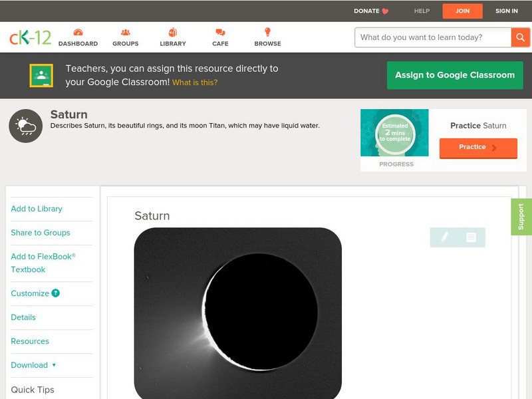Open the Library backpack icon
This screenshot has height=399, width=532.
(173, 32)
